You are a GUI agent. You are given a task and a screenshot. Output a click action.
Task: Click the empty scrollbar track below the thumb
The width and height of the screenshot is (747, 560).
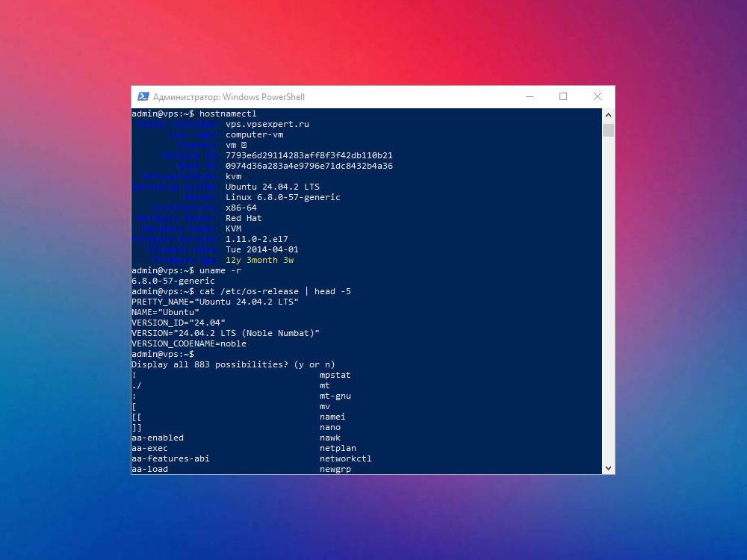(x=608, y=300)
